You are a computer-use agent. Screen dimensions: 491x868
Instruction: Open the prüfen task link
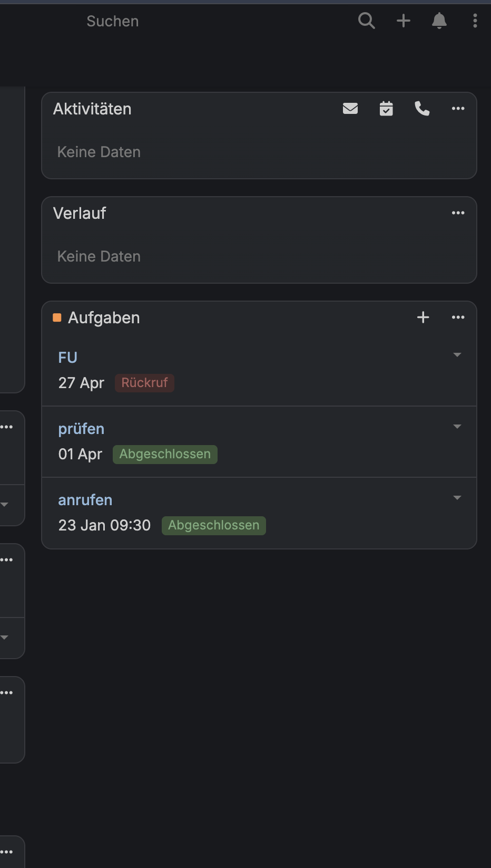[81, 429]
